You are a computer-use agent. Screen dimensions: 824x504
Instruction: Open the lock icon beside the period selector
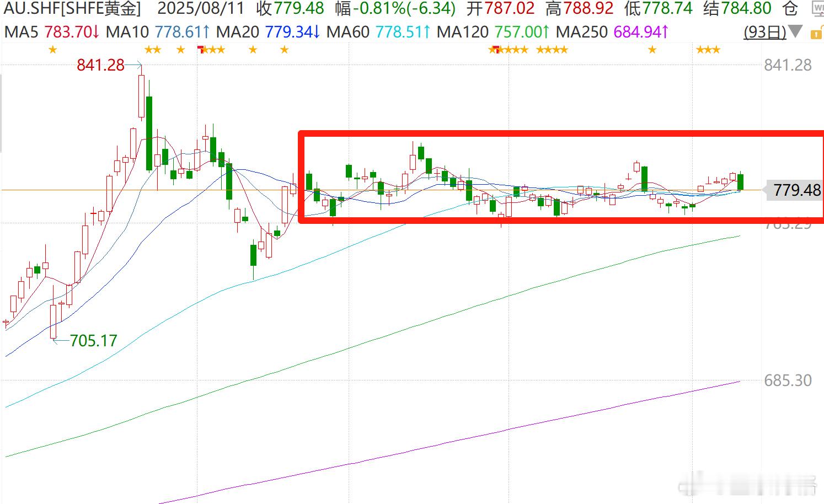coord(817,33)
